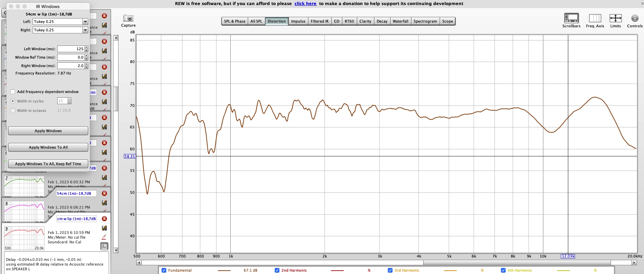Select measurement 9 thumbnail
Screen dimensions: 644x274
(24, 238)
